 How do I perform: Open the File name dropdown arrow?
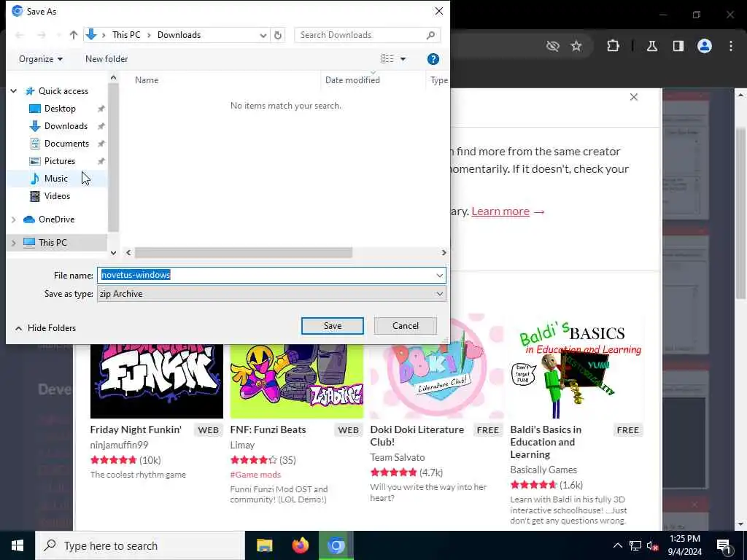[439, 275]
